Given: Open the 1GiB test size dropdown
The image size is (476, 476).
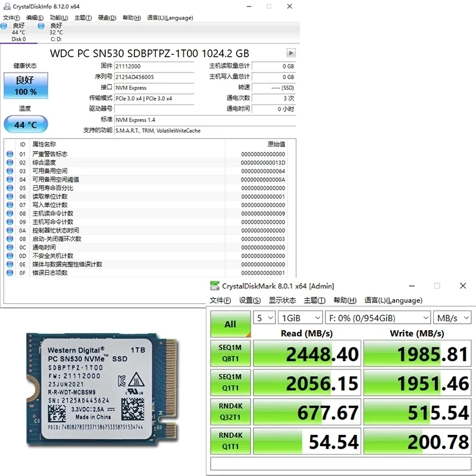Looking at the screenshot, I should (x=301, y=318).
